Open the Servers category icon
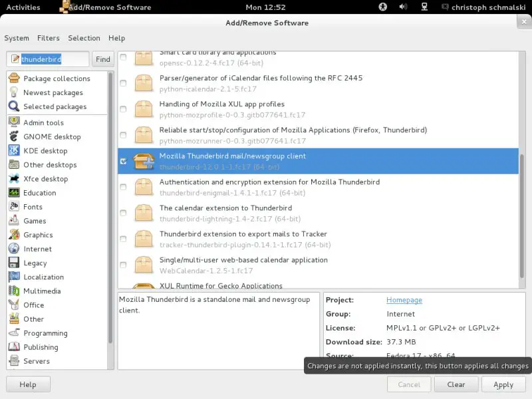This screenshot has height=399, width=532. click(14, 360)
